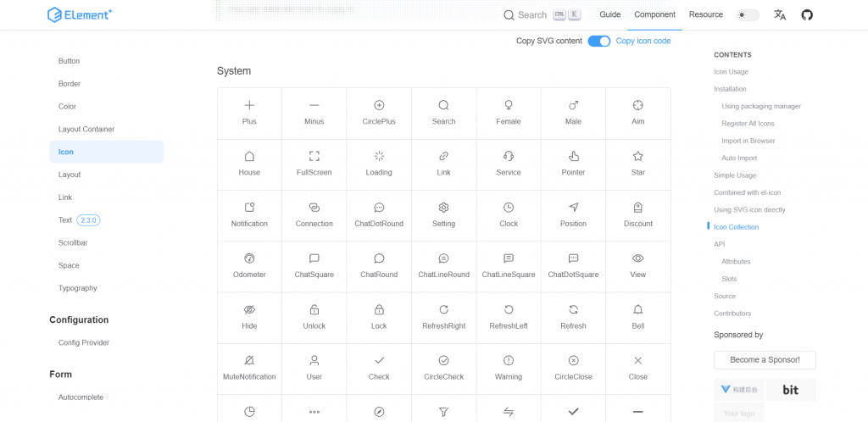Toggle the Copy SVG content switch
Screen dimensions: 868x422
tap(599, 41)
